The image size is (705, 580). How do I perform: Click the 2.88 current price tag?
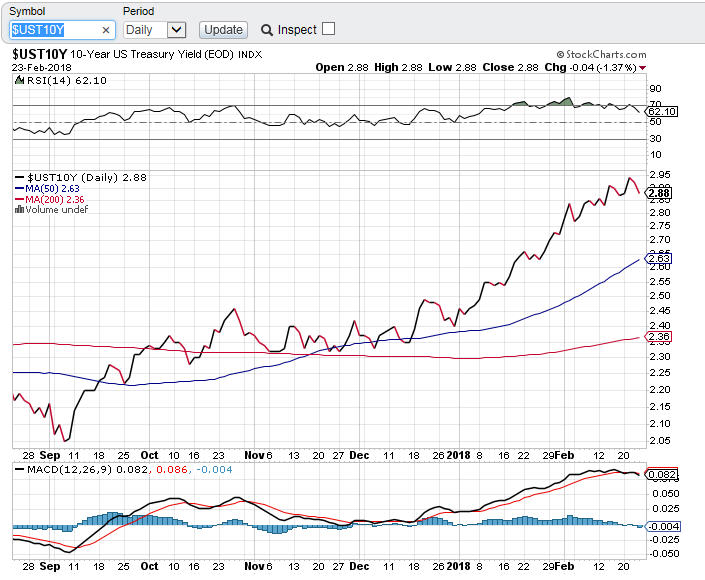659,192
